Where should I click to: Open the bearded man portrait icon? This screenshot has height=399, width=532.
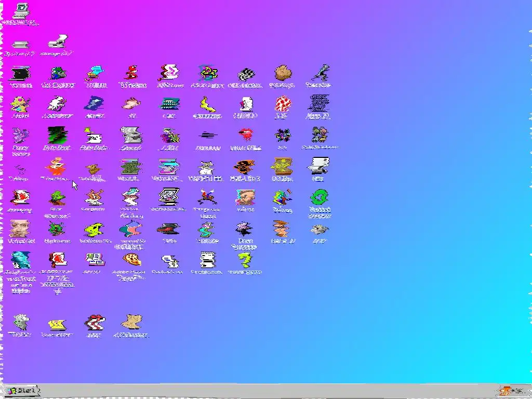pos(245,197)
